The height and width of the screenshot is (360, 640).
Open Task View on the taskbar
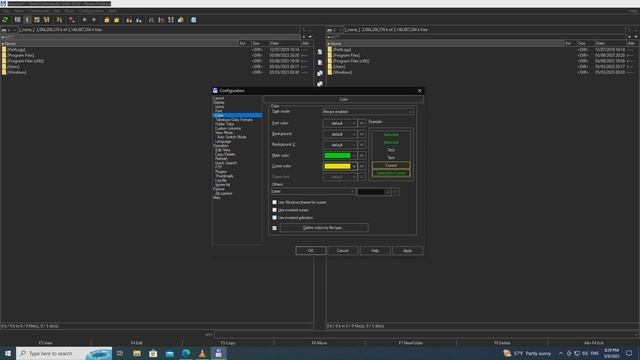click(120, 353)
